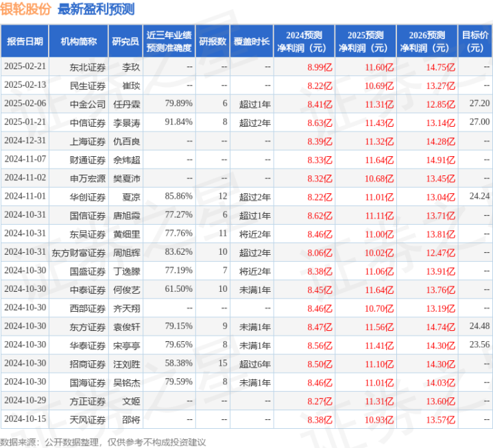Click target price 27.20
Image resolution: width=493 pixels, height=448 pixels.
[x=479, y=103]
